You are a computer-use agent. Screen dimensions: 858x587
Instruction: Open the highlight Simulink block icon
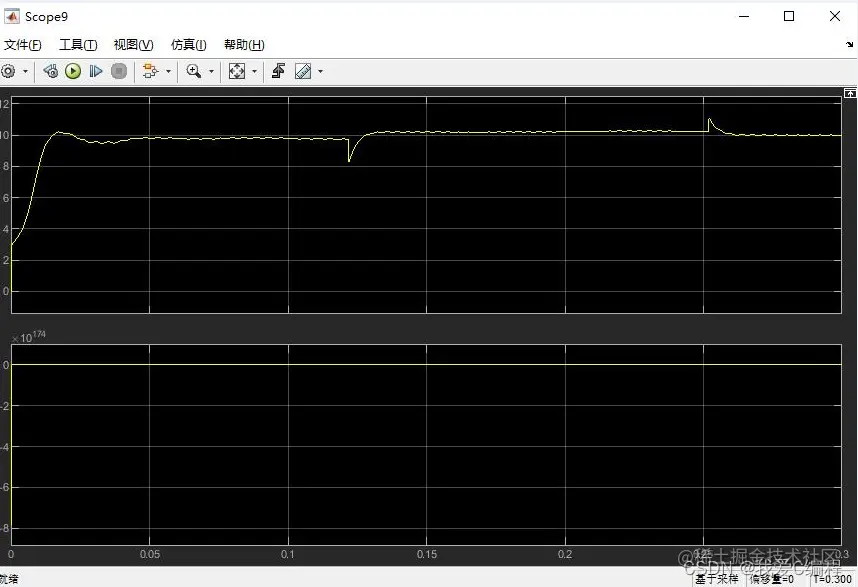point(150,71)
